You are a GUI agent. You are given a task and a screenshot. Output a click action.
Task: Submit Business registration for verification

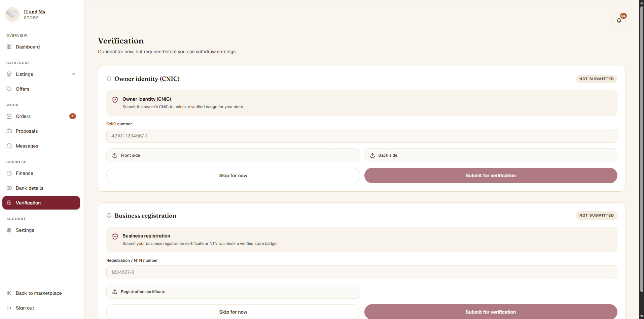(x=491, y=312)
